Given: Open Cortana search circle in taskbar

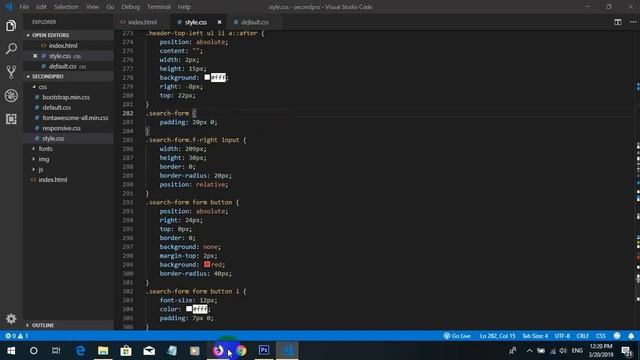Looking at the screenshot, I should click(x=33, y=350).
